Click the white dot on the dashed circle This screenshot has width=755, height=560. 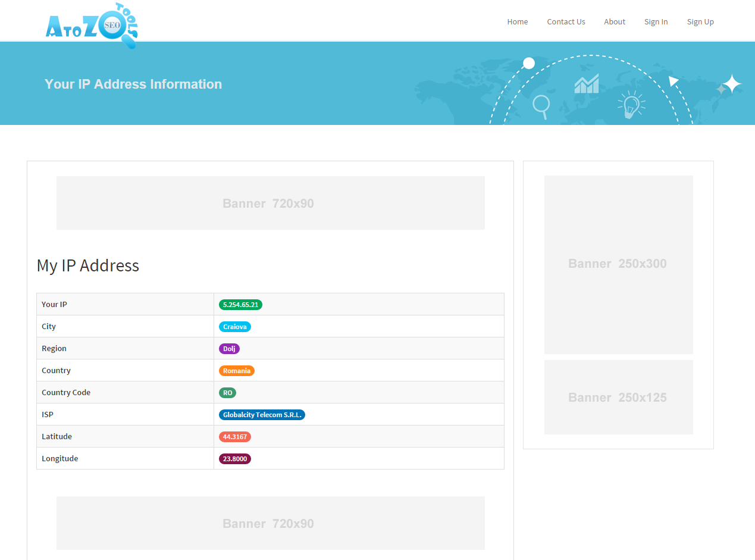click(528, 63)
